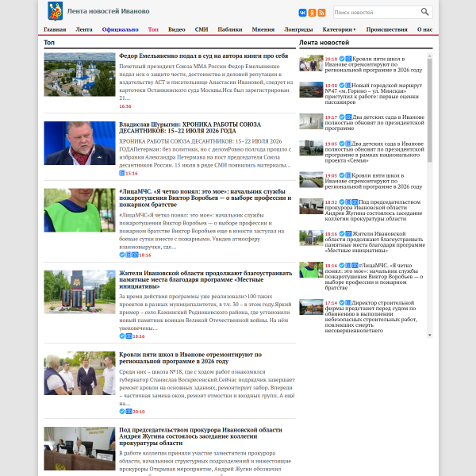Viewport: 476px width, 476px height.
Task: Click the church thumbnail of Емельяненко article
Action: coord(79,75)
